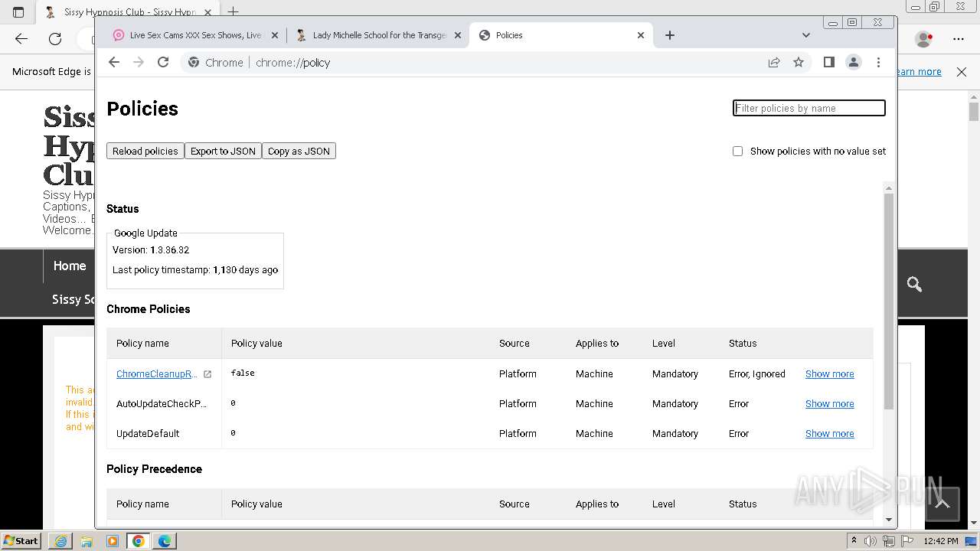980x551 pixels.
Task: Close the Lady Michelle School tab
Action: pos(458,35)
